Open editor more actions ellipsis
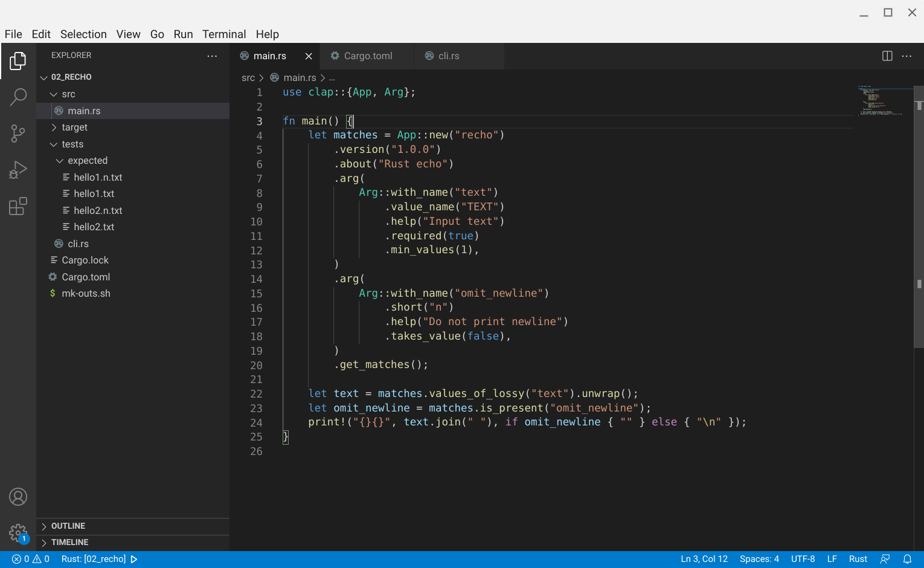This screenshot has height=568, width=924. coord(906,56)
